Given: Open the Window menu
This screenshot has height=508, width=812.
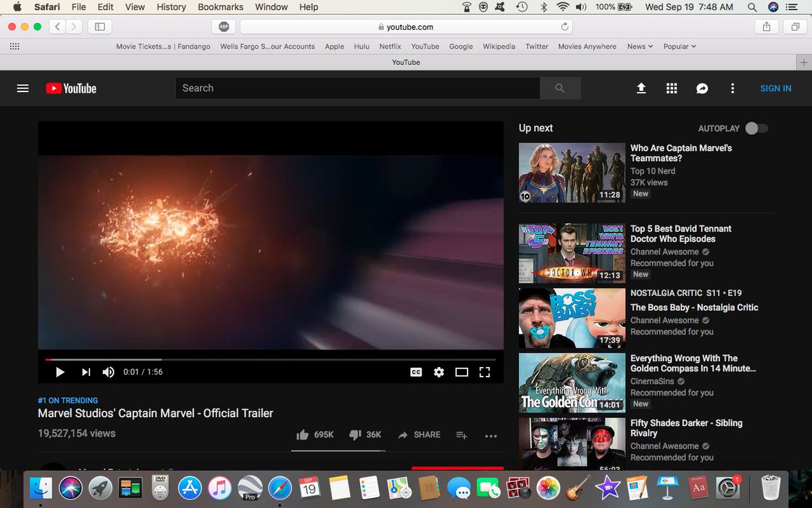Looking at the screenshot, I should 271,7.
